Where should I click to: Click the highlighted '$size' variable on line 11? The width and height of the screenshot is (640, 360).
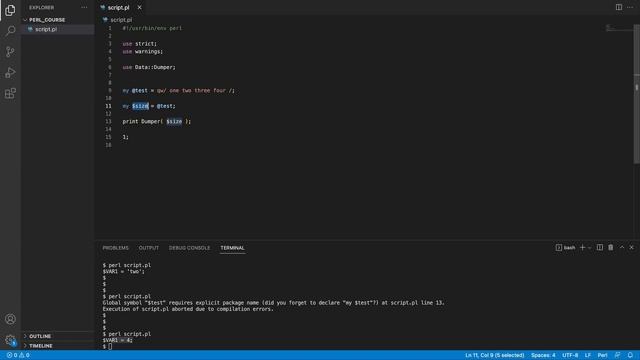pos(140,106)
